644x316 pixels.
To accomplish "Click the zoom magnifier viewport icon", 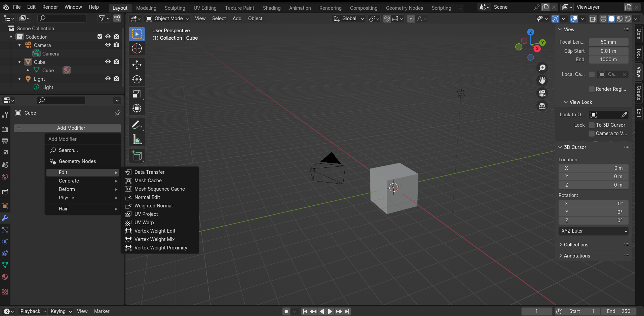I will [x=542, y=68].
